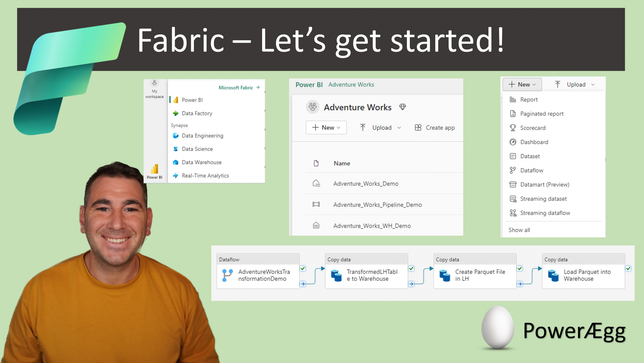Click the Show all link
Viewport: 644px width, 363px height.
[519, 230]
